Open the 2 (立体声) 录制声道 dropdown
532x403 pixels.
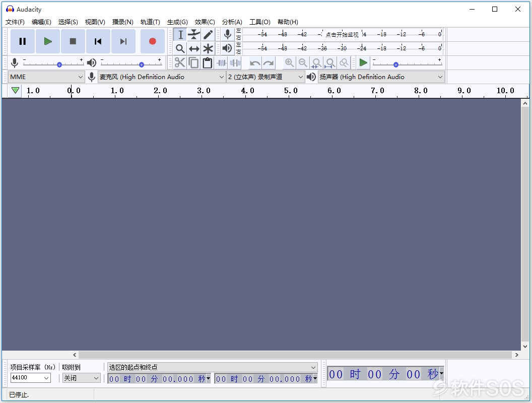[265, 77]
